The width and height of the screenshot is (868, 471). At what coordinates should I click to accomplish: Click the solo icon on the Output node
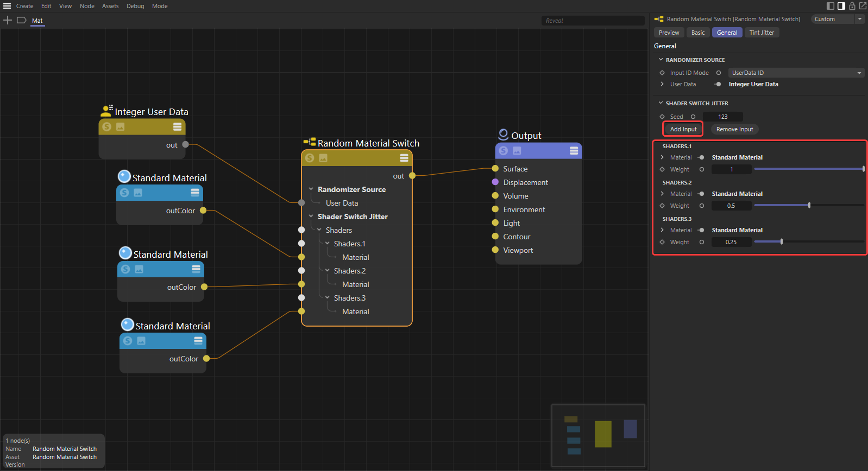click(504, 151)
